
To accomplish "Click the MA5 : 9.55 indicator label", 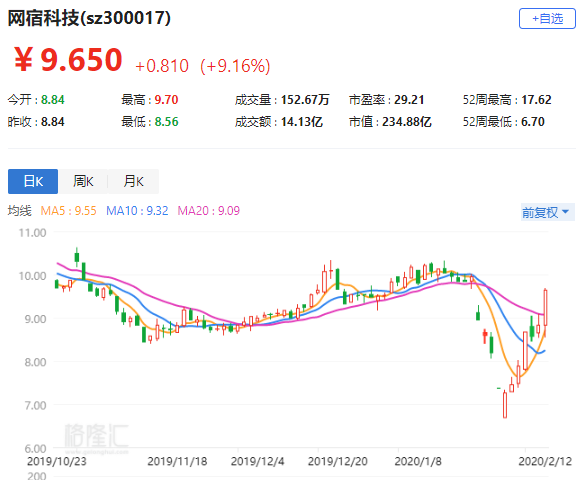I will pos(68,211).
